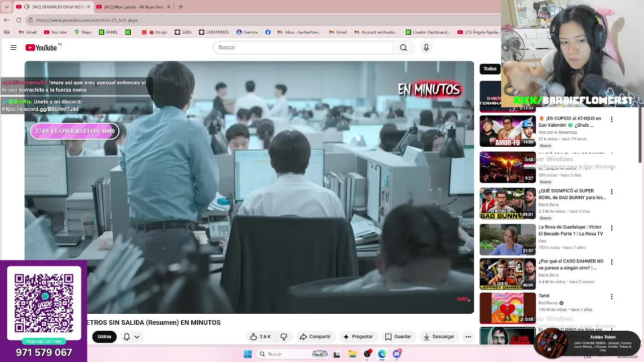Screen dimensions: 644x362
Task: Open the notification bell dropdown
Action: (131, 336)
